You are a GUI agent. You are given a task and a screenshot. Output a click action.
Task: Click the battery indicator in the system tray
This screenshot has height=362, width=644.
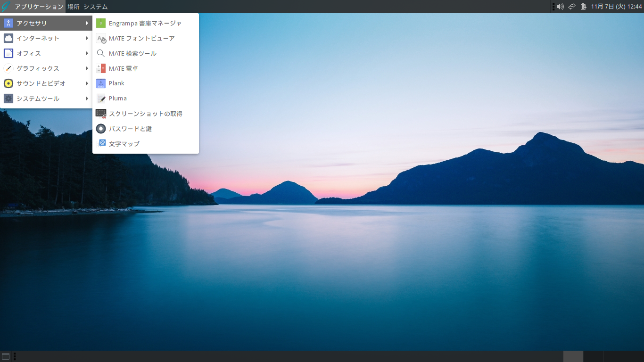point(583,7)
